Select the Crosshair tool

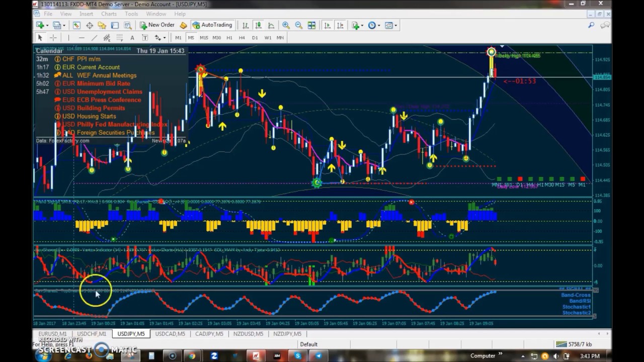click(x=53, y=38)
